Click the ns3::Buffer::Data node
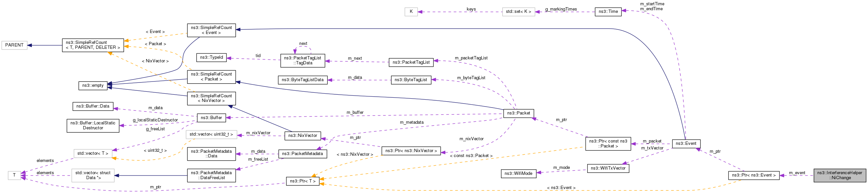 93,107
